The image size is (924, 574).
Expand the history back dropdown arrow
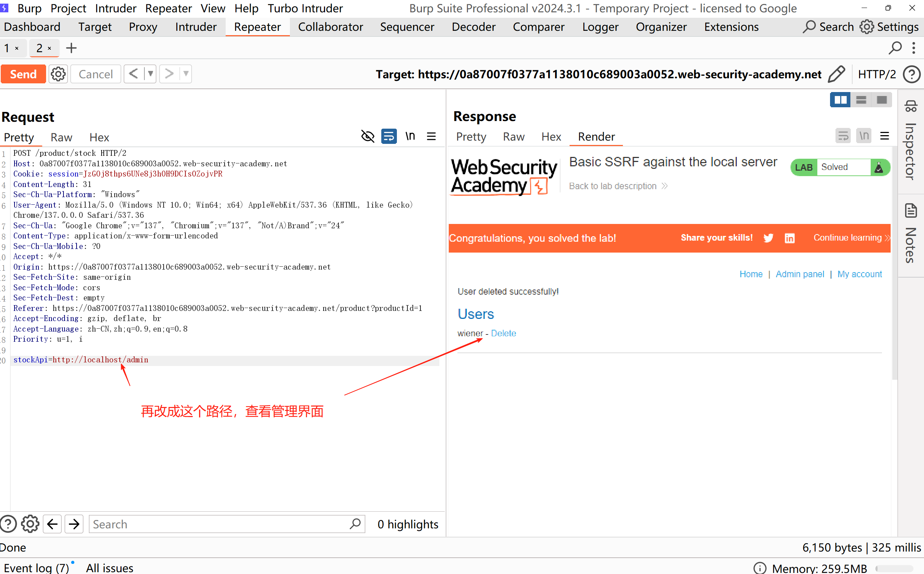click(x=151, y=74)
